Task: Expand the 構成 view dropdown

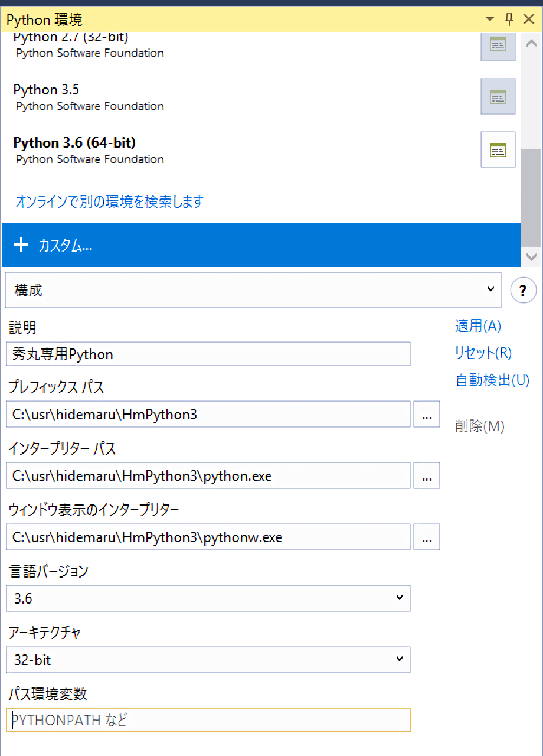Action: (490, 289)
